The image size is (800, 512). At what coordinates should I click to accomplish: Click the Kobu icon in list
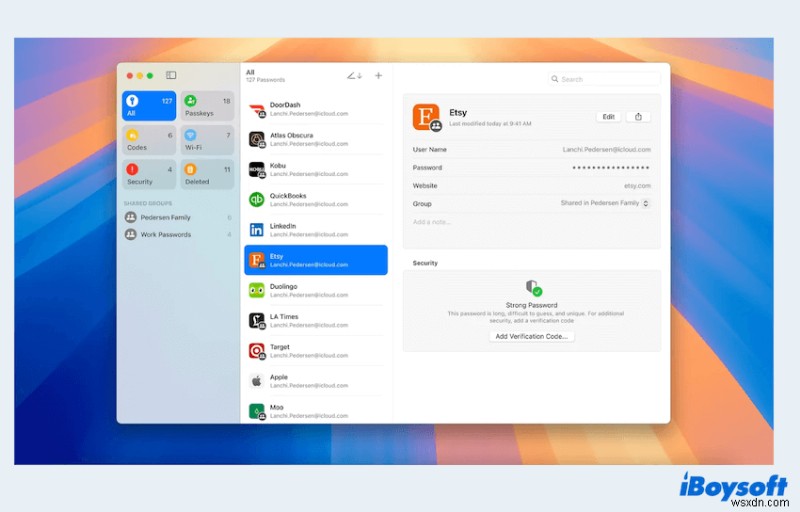(x=257, y=169)
